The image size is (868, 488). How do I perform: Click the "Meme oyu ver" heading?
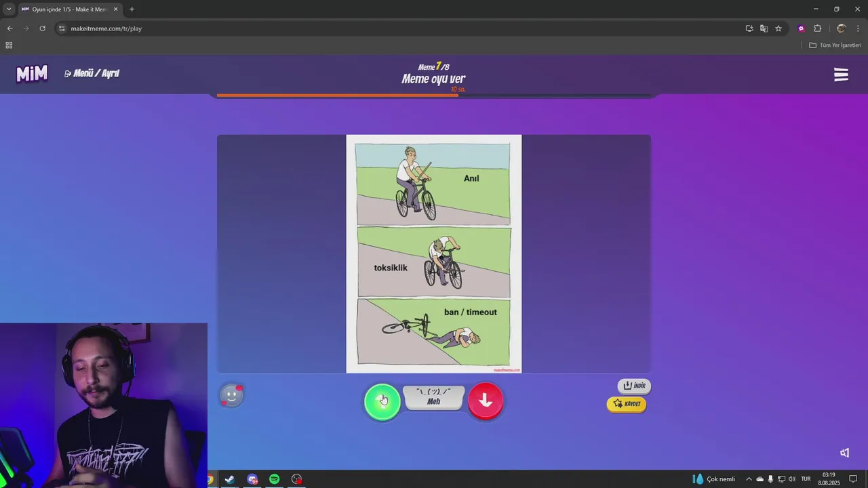433,79
